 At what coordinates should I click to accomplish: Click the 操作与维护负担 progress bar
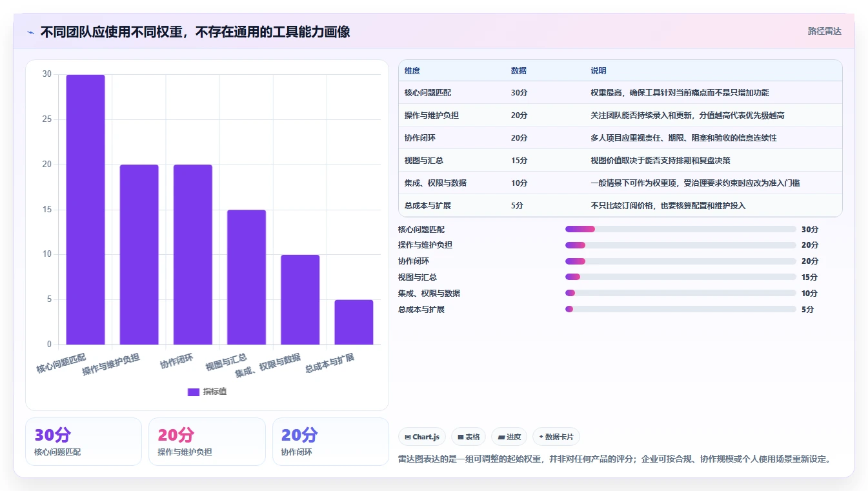(x=680, y=245)
